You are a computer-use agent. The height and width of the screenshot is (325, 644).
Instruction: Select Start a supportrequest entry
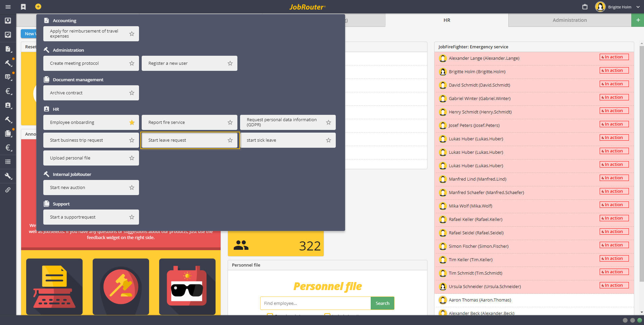(x=91, y=217)
